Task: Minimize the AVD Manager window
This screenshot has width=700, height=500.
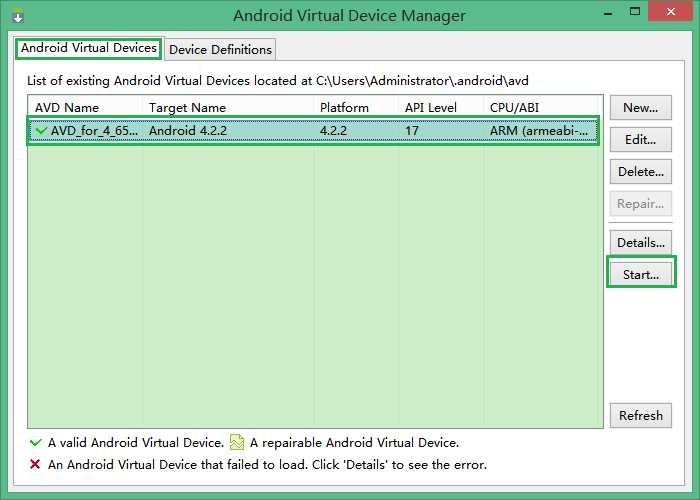Action: coord(608,13)
